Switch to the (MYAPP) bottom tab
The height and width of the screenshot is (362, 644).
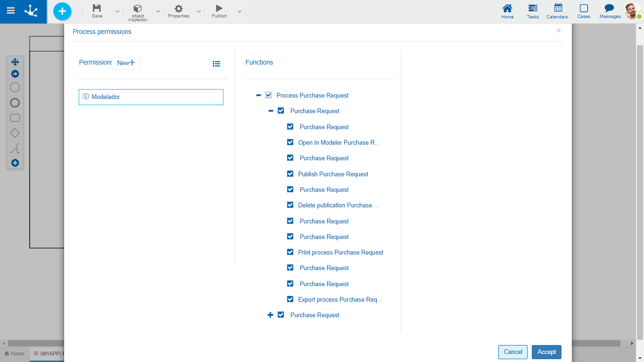(x=48, y=354)
